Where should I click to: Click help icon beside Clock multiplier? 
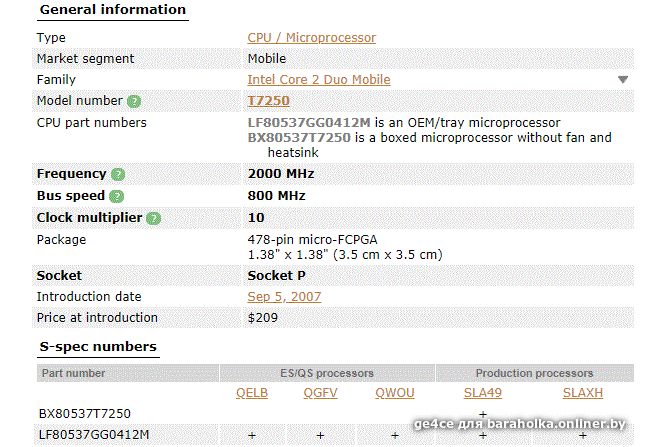(154, 218)
